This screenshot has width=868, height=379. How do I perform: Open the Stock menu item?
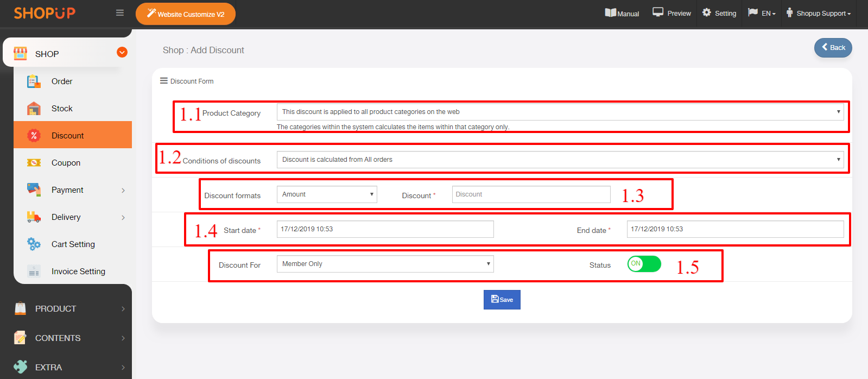click(62, 109)
